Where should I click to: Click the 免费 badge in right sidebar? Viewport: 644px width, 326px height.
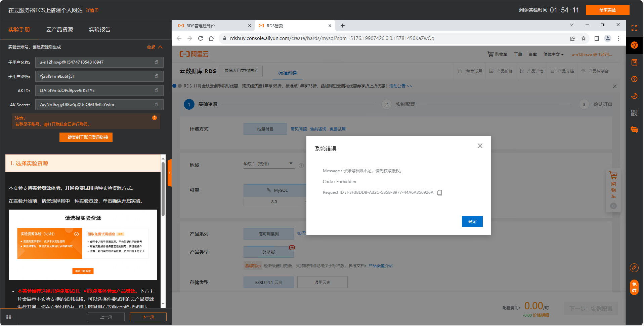(x=634, y=287)
